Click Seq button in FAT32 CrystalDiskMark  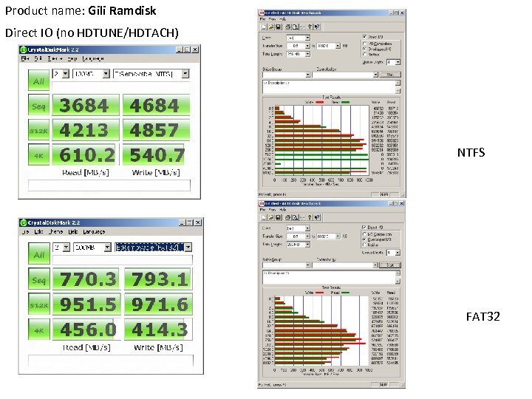[x=39, y=279]
